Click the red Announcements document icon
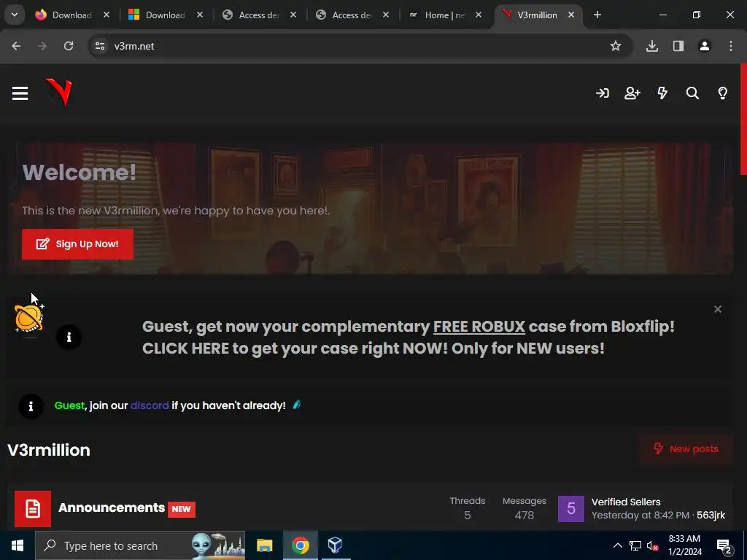The image size is (747, 560). [33, 508]
